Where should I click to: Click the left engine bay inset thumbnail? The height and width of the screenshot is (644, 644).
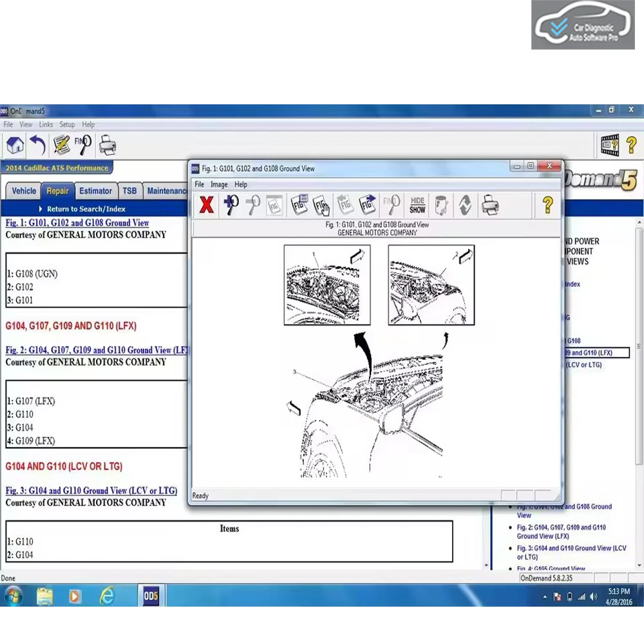click(327, 285)
